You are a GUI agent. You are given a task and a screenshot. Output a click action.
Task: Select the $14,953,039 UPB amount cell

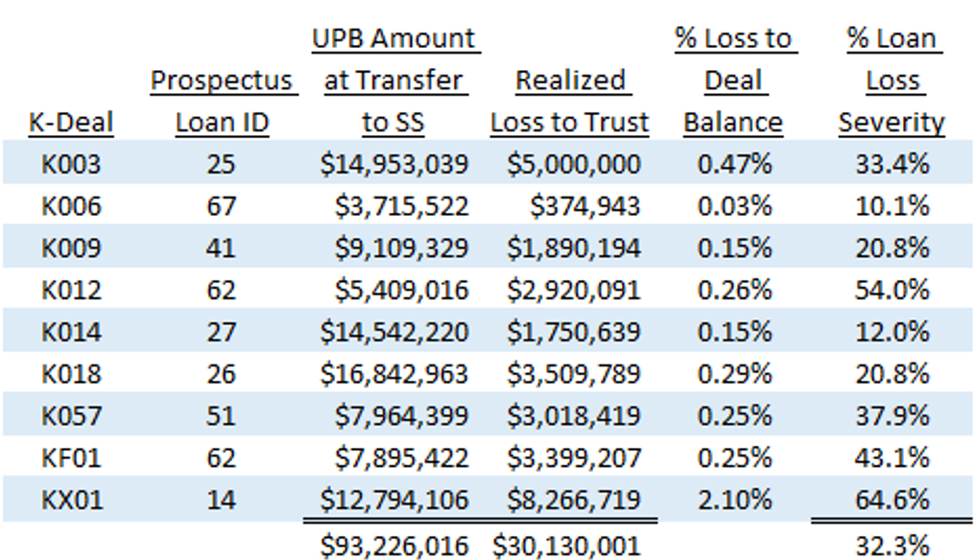[394, 164]
